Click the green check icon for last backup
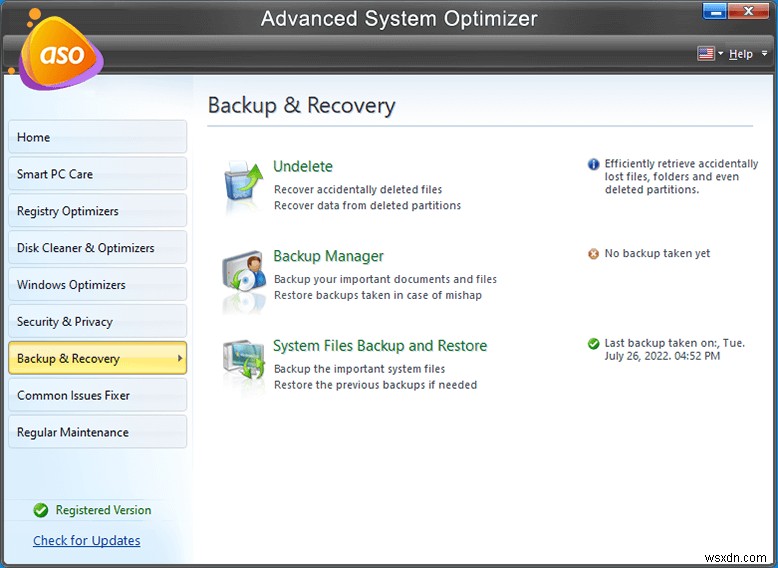The image size is (778, 568). click(593, 343)
